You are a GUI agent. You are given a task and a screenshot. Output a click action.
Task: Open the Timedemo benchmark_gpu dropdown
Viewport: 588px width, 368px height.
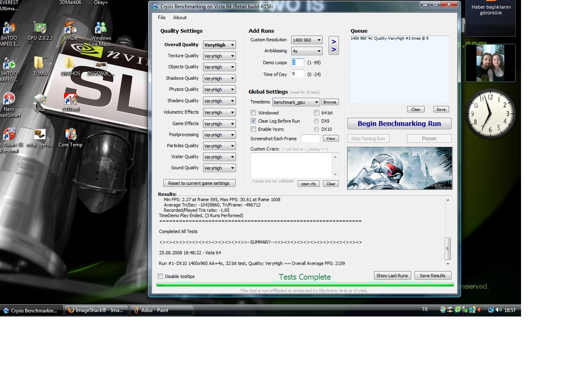click(x=296, y=102)
